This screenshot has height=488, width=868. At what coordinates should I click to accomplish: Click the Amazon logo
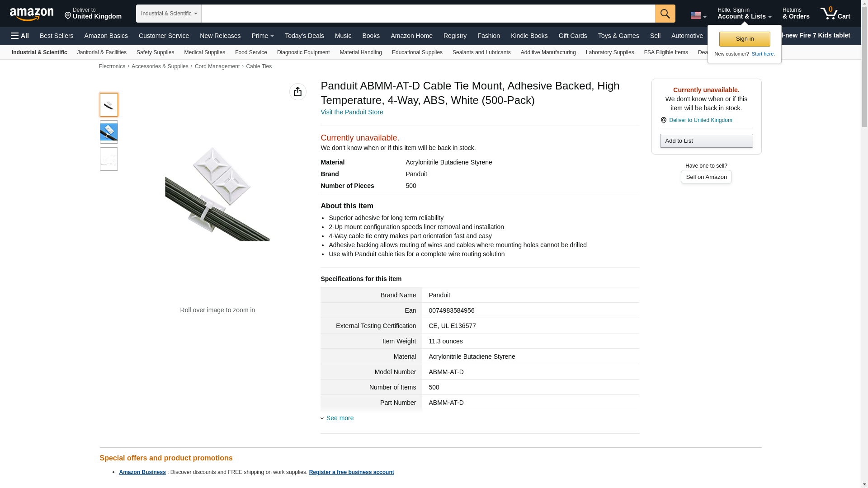pos(32,14)
